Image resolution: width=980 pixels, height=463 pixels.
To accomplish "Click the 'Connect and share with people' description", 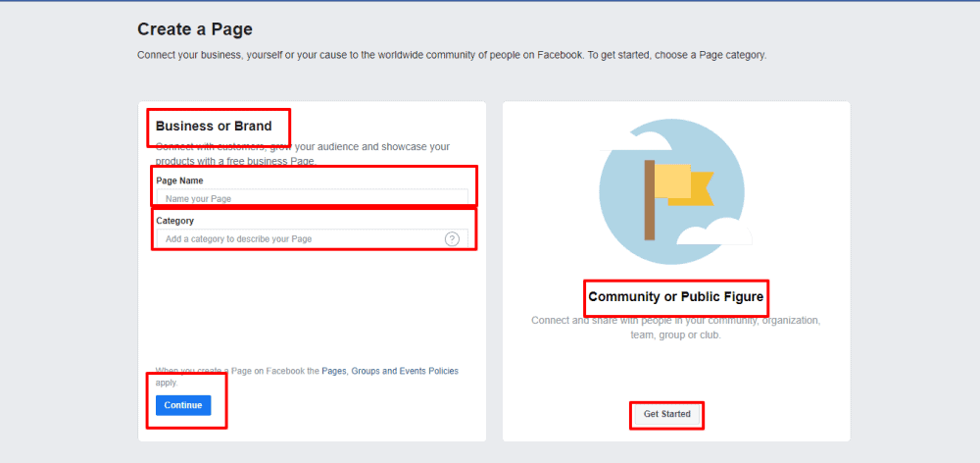I will pos(675,328).
